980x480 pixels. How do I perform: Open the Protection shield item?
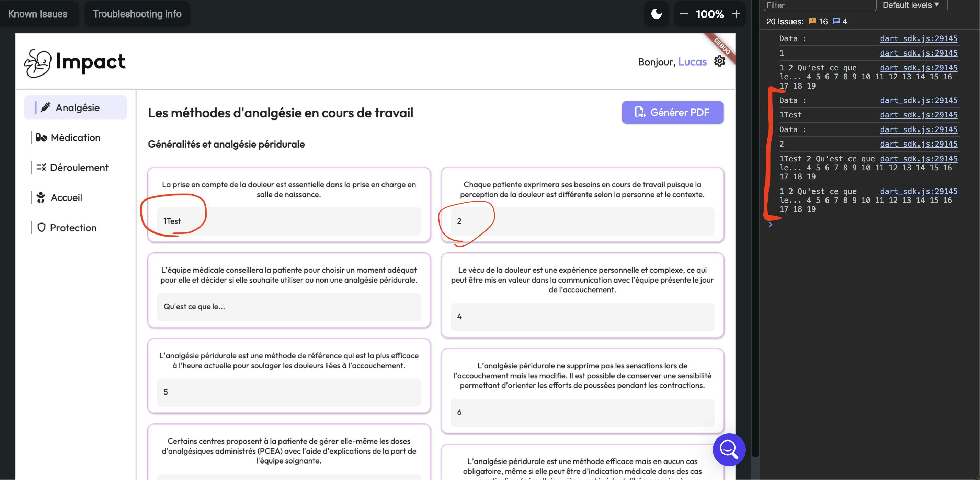point(73,228)
